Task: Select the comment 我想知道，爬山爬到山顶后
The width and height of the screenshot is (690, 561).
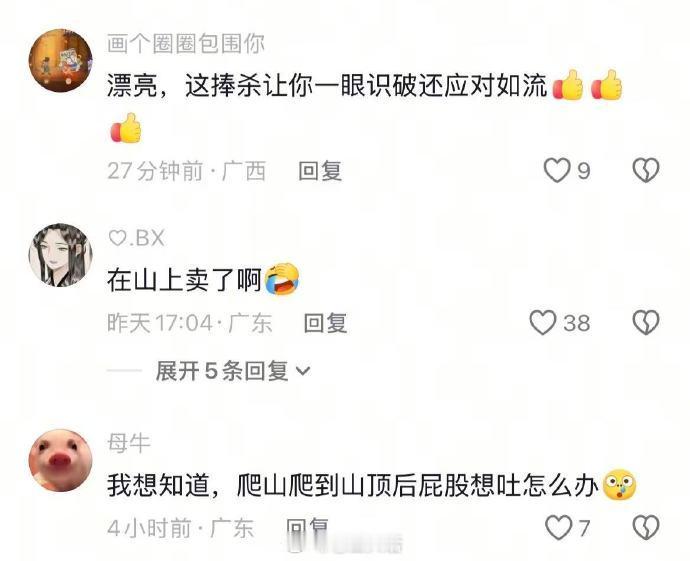Action: [x=262, y=486]
